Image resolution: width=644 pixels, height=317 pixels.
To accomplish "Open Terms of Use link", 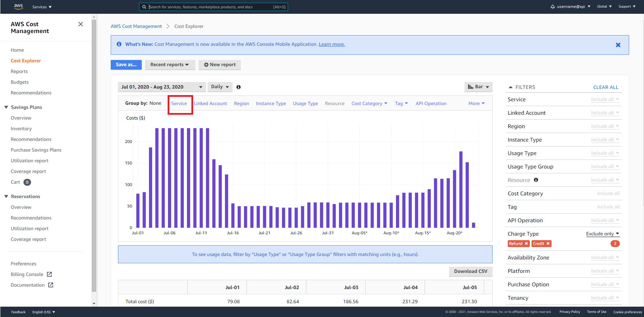I will point(597,312).
